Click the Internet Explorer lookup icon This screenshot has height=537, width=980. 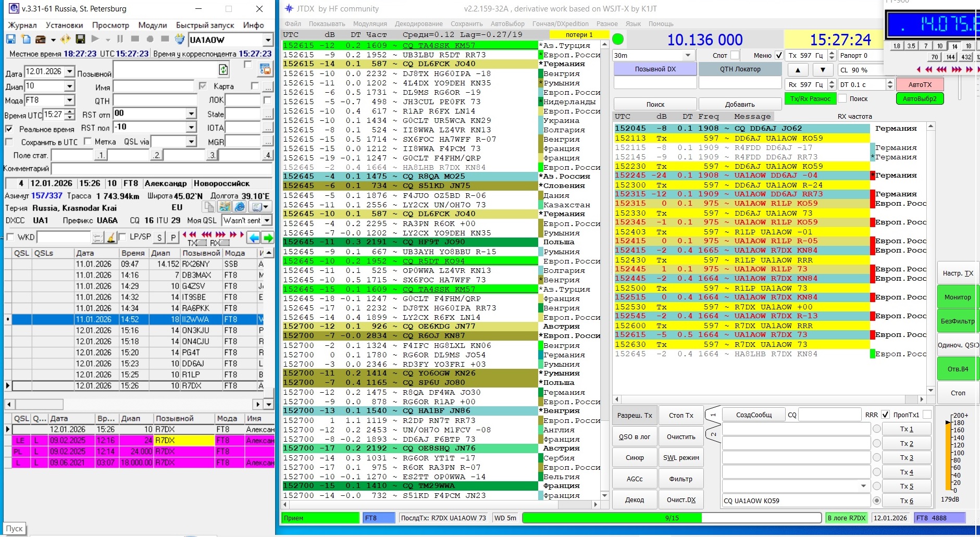pyautogui.click(x=239, y=207)
